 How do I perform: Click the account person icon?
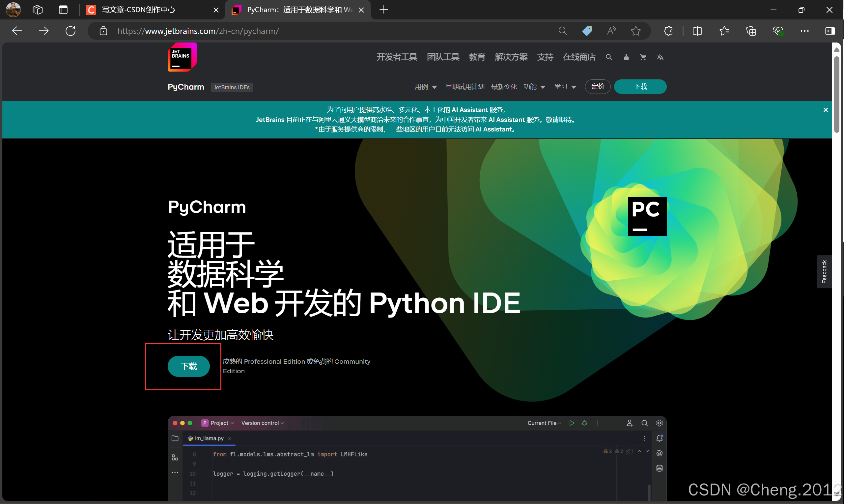(626, 57)
